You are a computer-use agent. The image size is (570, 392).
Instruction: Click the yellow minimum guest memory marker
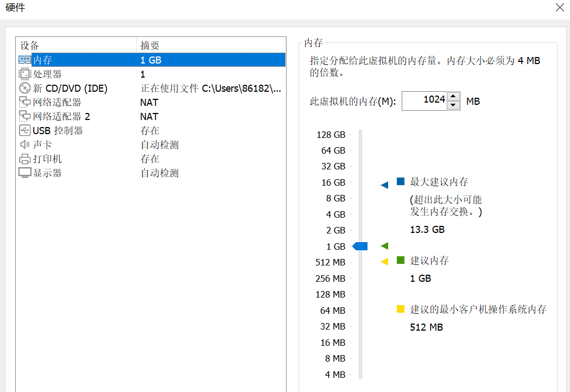pos(384,262)
